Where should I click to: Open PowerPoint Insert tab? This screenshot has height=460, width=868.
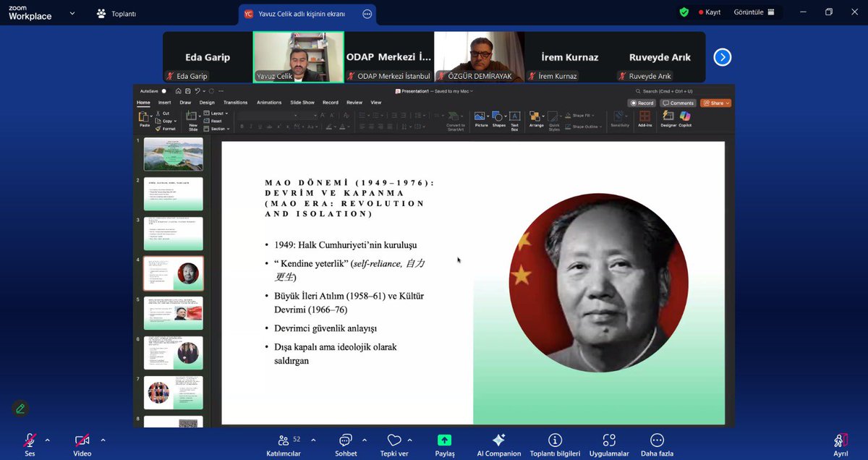[165, 103]
